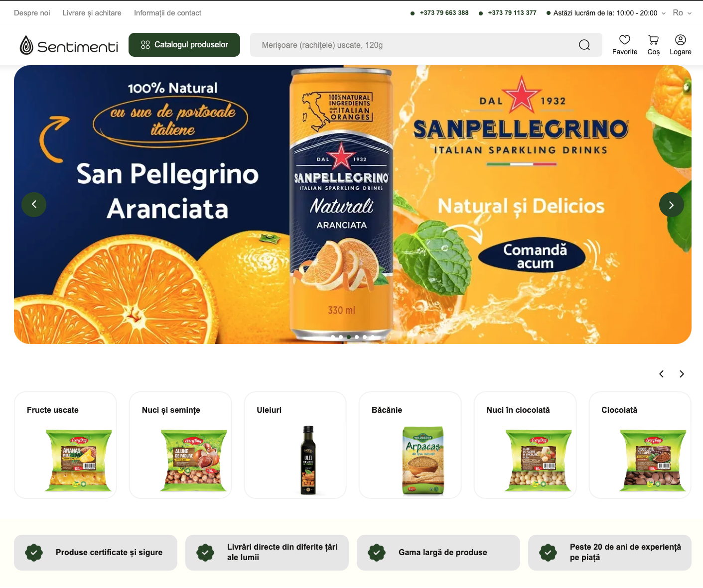Open the Fructe uscate category card
Viewport: 703px width, 588px height.
click(x=65, y=445)
